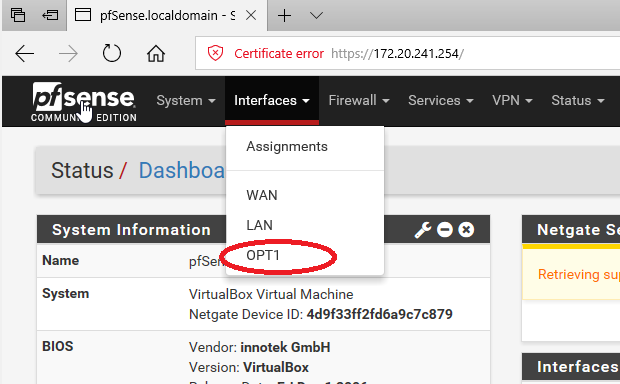Click the Dashboard breadcrumb link

click(x=181, y=170)
